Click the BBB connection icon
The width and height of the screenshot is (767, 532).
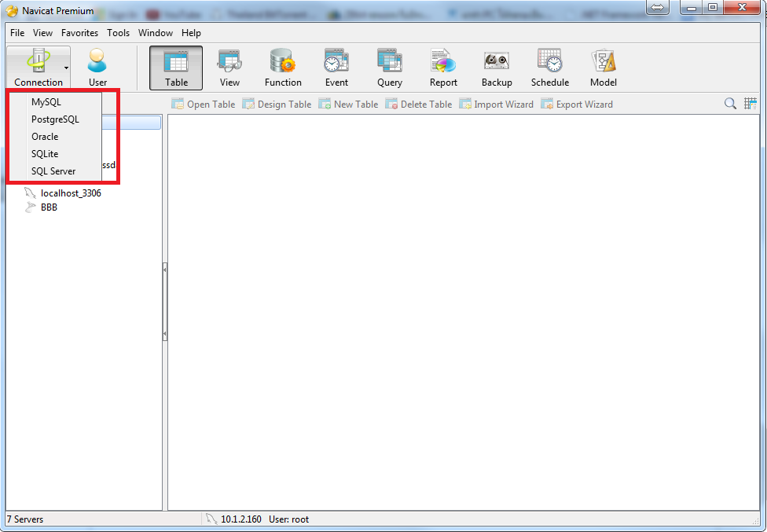(x=31, y=207)
